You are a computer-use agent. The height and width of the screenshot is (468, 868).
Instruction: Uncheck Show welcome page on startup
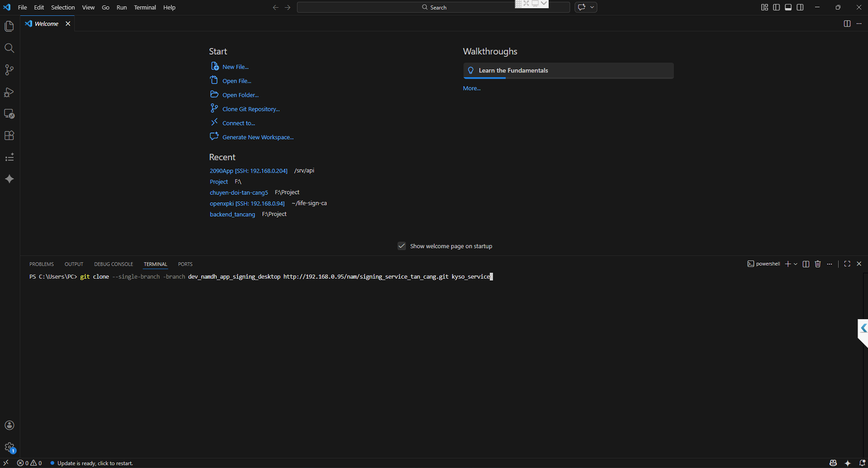coord(402,246)
